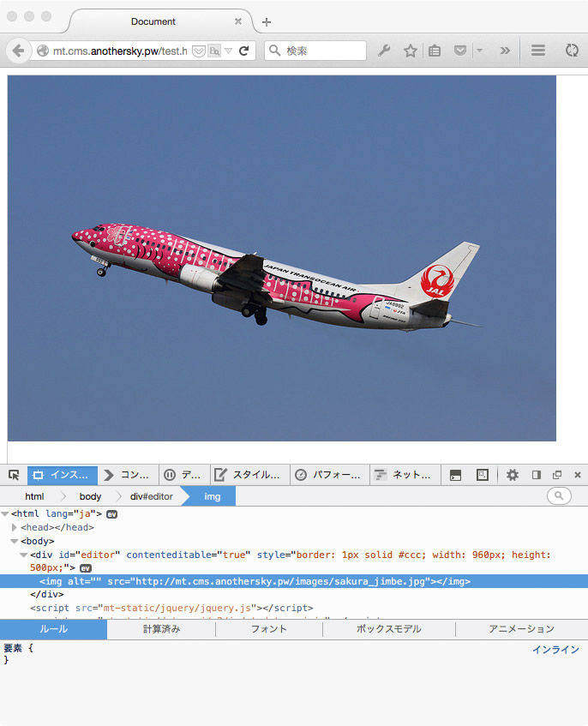Open the フォント fonts side tab
588x726 pixels.
269,629
